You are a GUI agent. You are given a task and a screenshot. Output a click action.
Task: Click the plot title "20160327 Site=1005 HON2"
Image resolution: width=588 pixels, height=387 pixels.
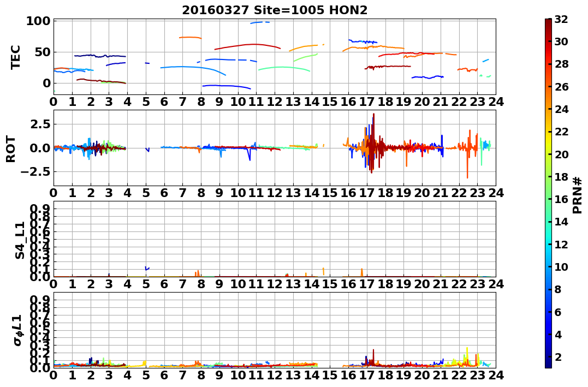(275, 10)
